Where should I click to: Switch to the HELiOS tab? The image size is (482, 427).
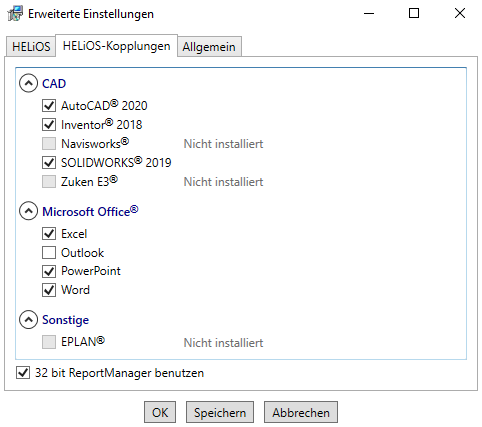point(31,47)
